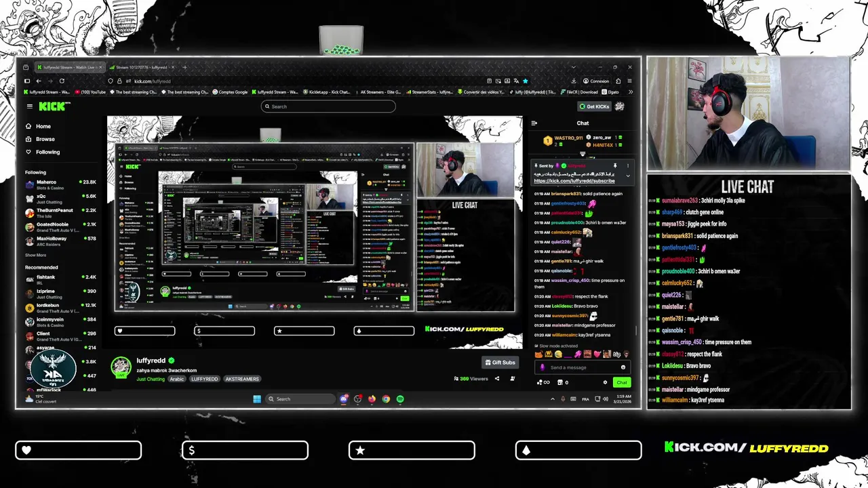Open the (100) YouTube bookmark
The height and width of the screenshot is (488, 868).
click(90, 92)
